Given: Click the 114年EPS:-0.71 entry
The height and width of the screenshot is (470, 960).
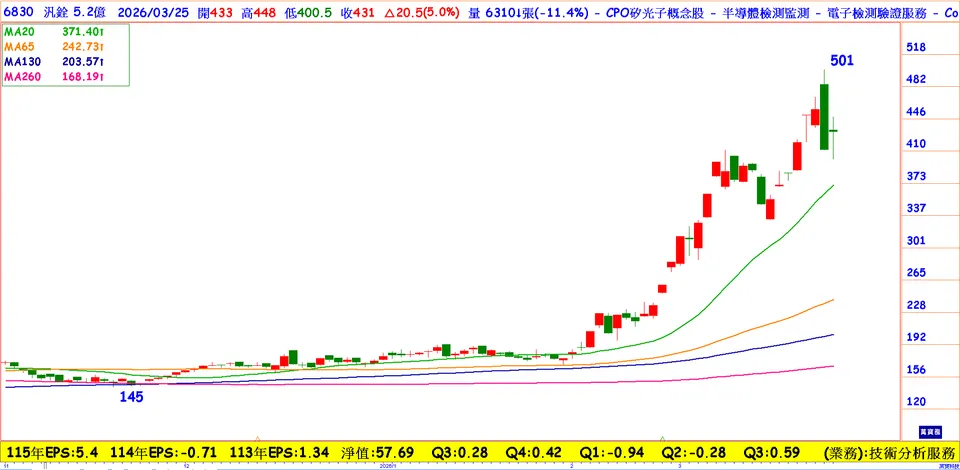Looking at the screenshot, I should pos(164,453).
